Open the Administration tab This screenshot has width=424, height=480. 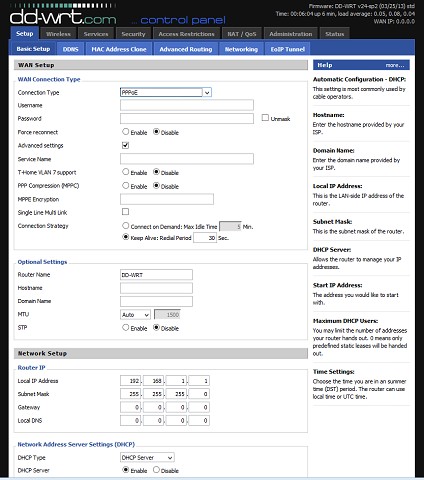pos(291,34)
